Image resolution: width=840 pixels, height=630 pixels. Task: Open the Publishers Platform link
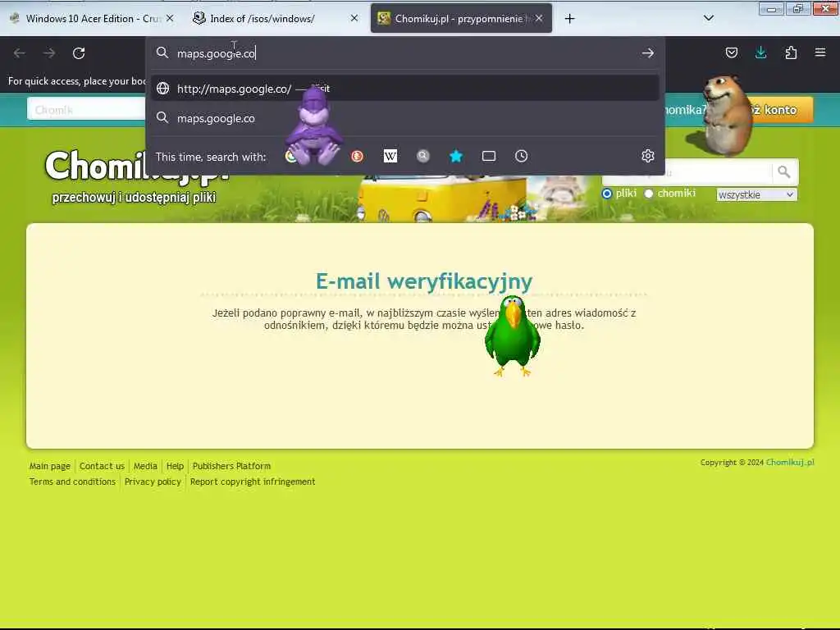tap(231, 466)
